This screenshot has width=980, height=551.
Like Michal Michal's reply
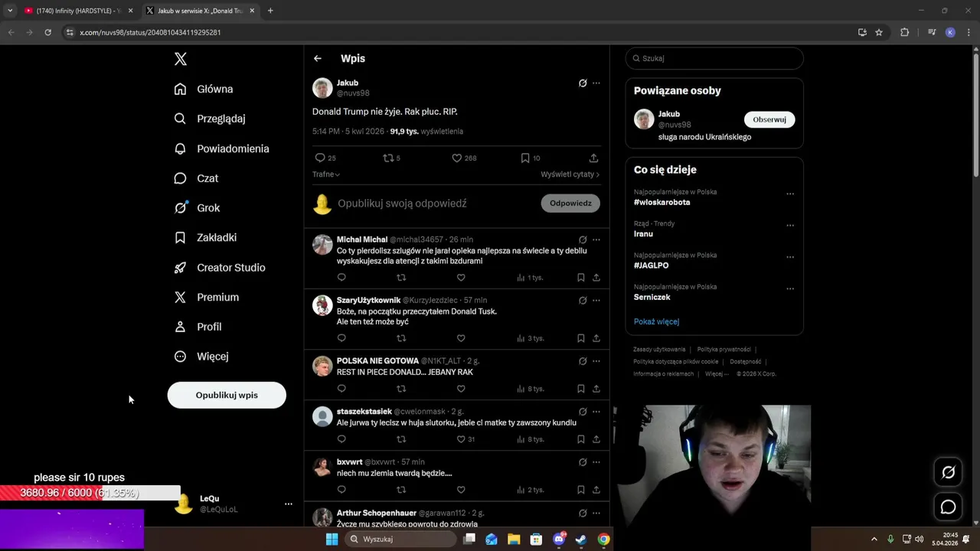tap(461, 277)
